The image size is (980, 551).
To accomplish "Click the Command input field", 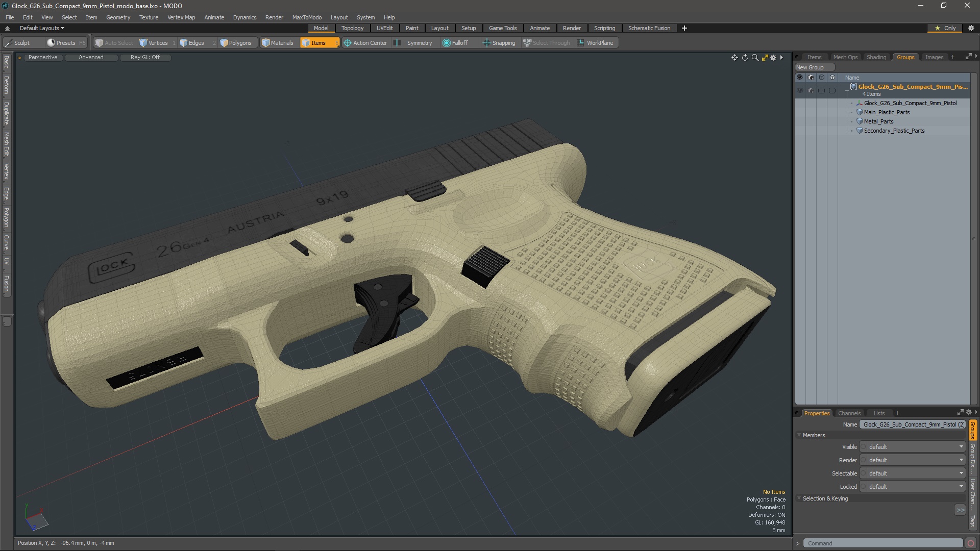I will (883, 543).
